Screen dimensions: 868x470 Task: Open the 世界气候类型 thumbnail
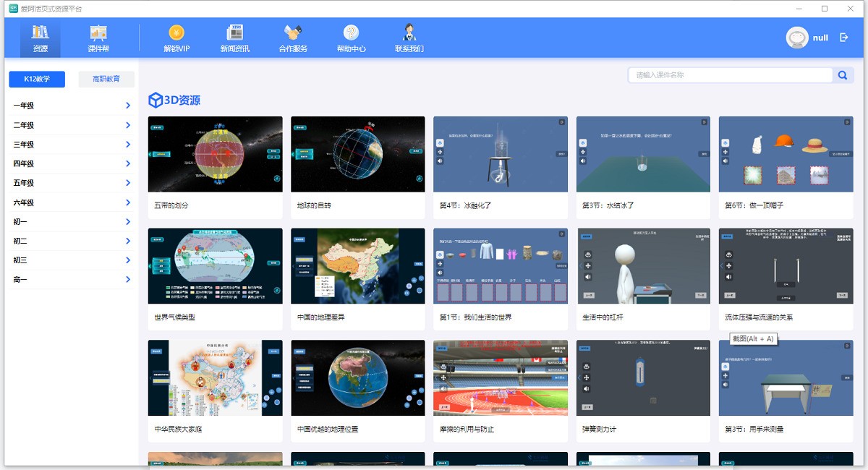215,266
